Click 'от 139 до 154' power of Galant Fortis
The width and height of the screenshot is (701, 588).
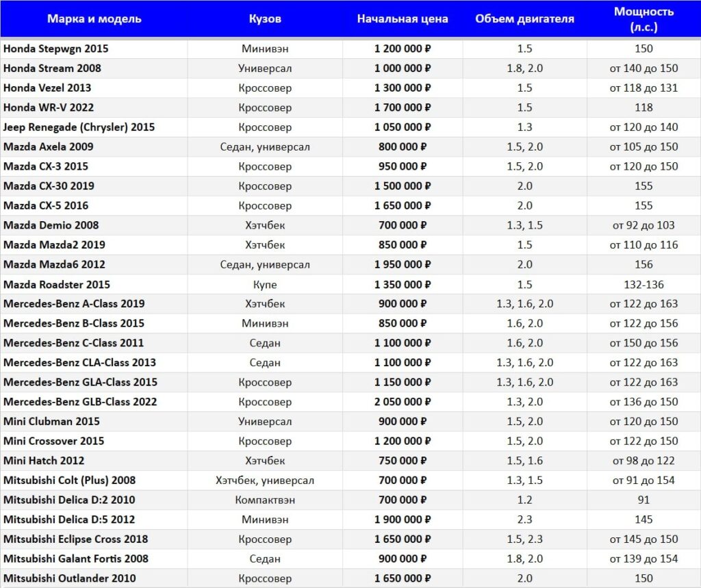(643, 559)
